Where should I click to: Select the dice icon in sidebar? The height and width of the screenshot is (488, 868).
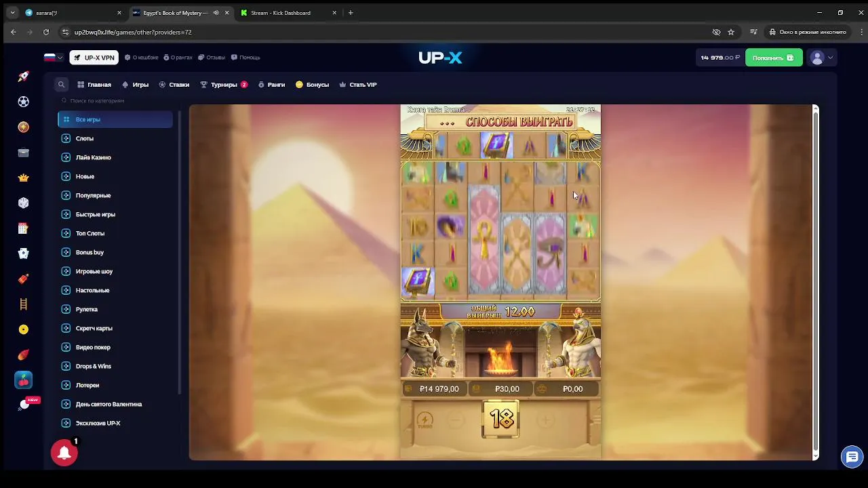tap(24, 203)
